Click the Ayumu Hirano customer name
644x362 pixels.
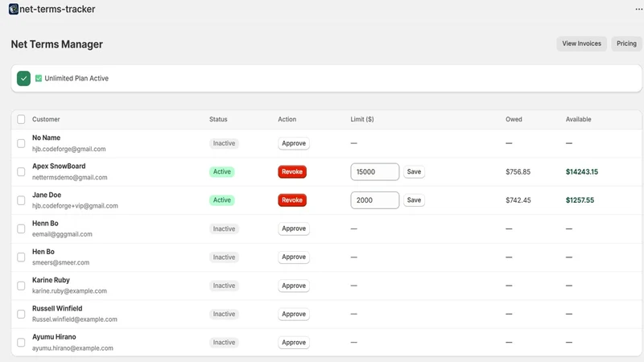[x=54, y=336]
